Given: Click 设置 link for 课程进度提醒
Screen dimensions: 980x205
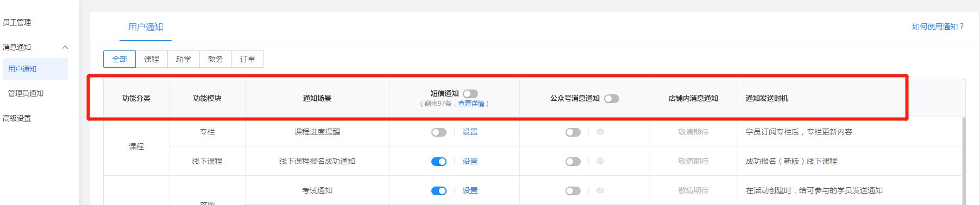Looking at the screenshot, I should pos(470,132).
